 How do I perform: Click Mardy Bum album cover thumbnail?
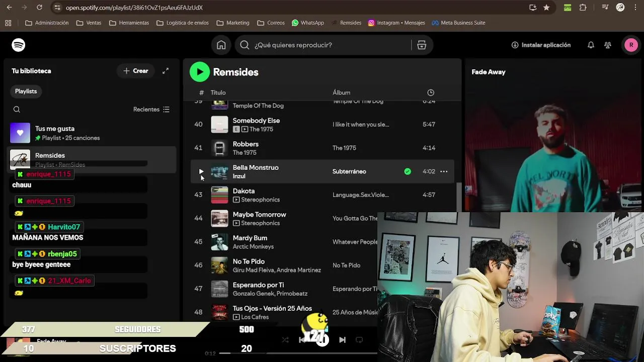click(x=219, y=242)
